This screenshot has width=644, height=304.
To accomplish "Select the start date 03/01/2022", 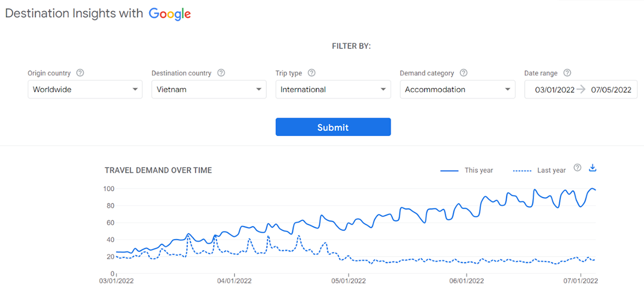I will pos(555,90).
